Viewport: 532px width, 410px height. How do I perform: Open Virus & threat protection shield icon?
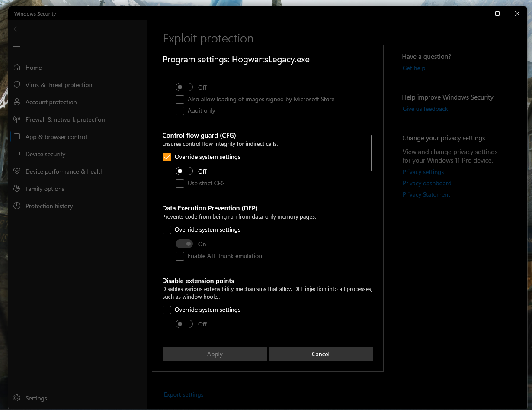(x=17, y=85)
